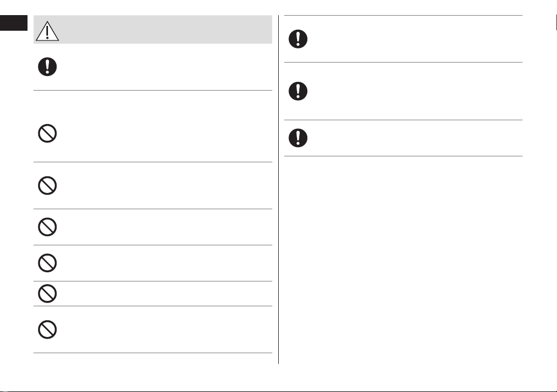Click the vertical divider between the two columns
This screenshot has width=557, height=392.
click(x=278, y=190)
